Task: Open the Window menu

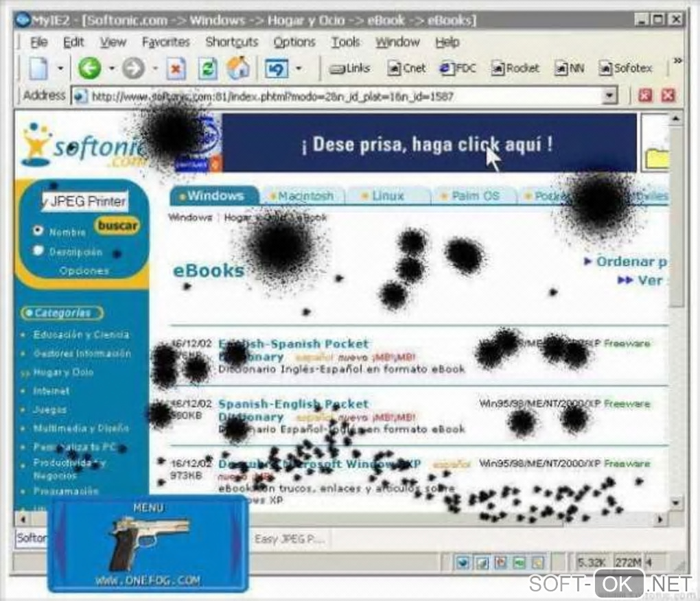Action: [x=397, y=42]
